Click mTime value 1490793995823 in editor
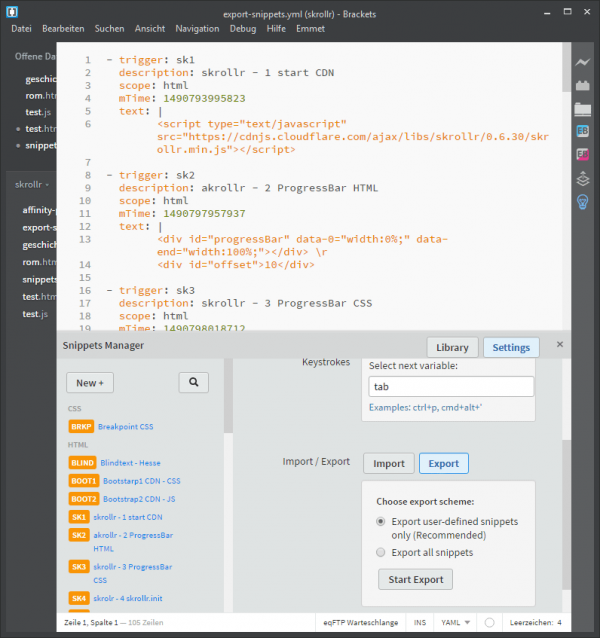This screenshot has height=638, width=600. pyautogui.click(x=204, y=98)
